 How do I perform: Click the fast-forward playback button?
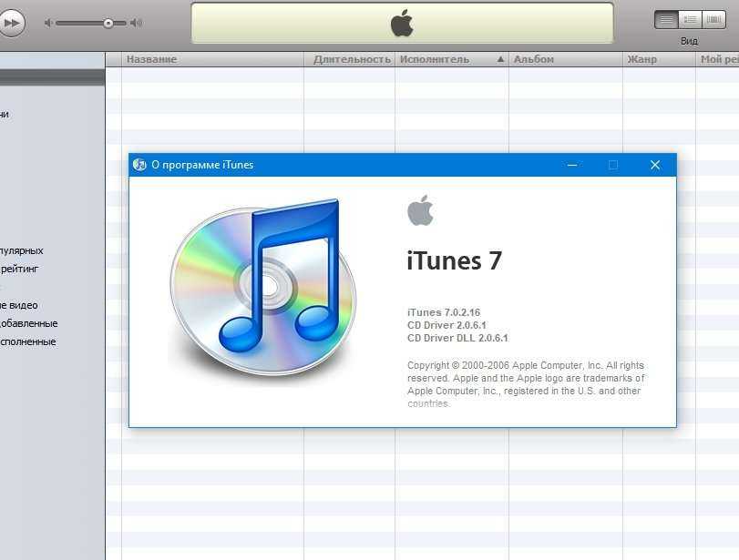[11, 23]
